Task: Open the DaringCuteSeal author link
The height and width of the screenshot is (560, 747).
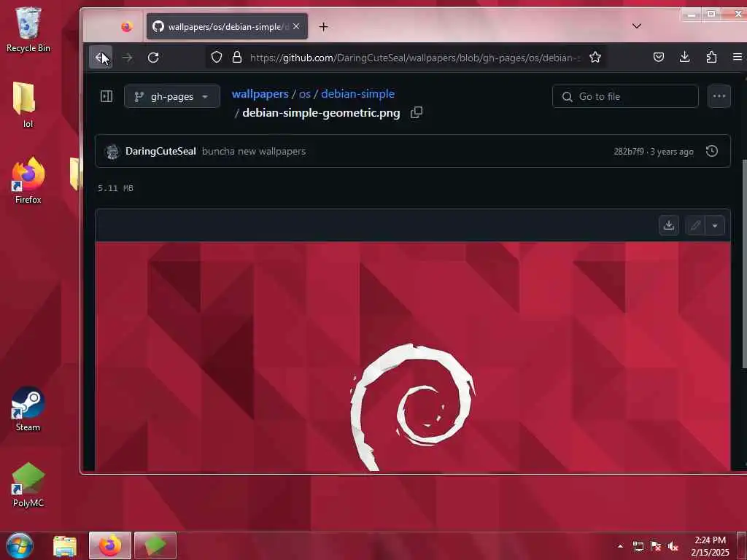Action: tap(160, 151)
